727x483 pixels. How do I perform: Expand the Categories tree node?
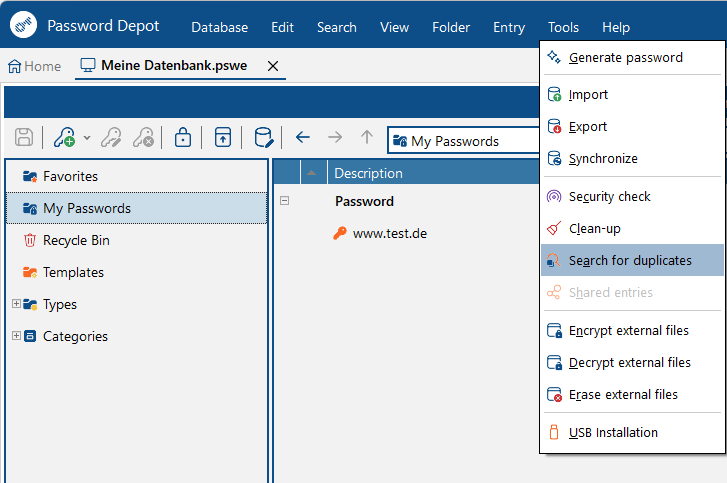point(16,336)
